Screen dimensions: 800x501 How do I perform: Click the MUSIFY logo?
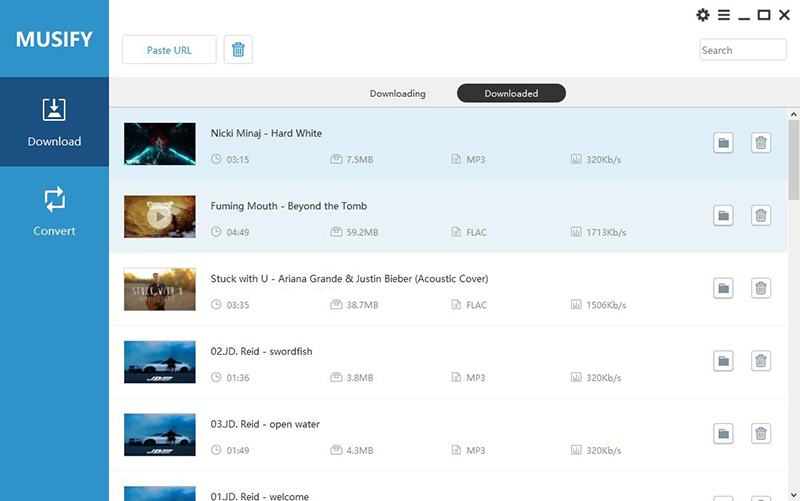(54, 39)
